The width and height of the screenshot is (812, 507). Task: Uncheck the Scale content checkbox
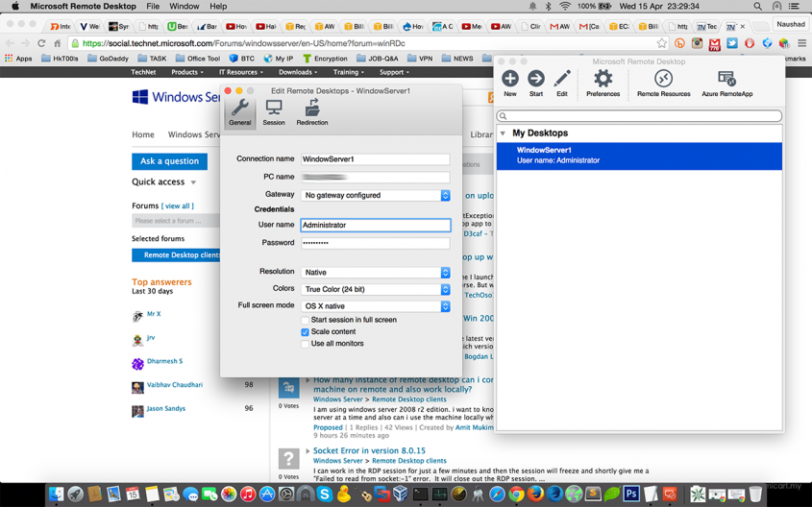point(306,331)
